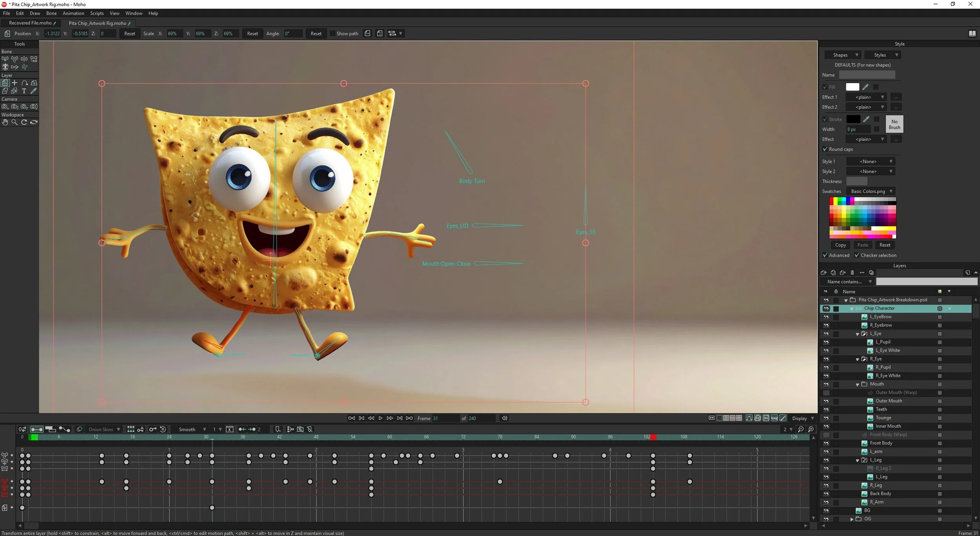Image resolution: width=980 pixels, height=536 pixels.
Task: Select the Bone Dynamics wind tool
Action: (x=24, y=67)
